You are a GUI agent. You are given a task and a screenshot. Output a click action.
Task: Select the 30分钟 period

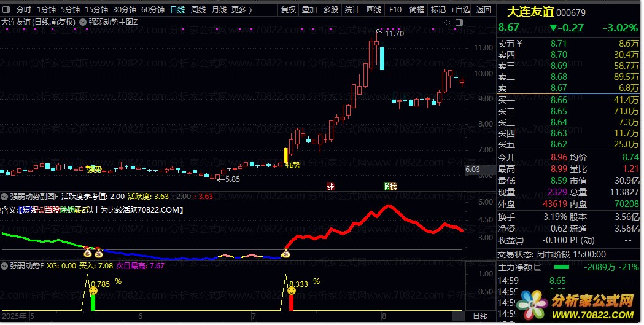point(125,9)
